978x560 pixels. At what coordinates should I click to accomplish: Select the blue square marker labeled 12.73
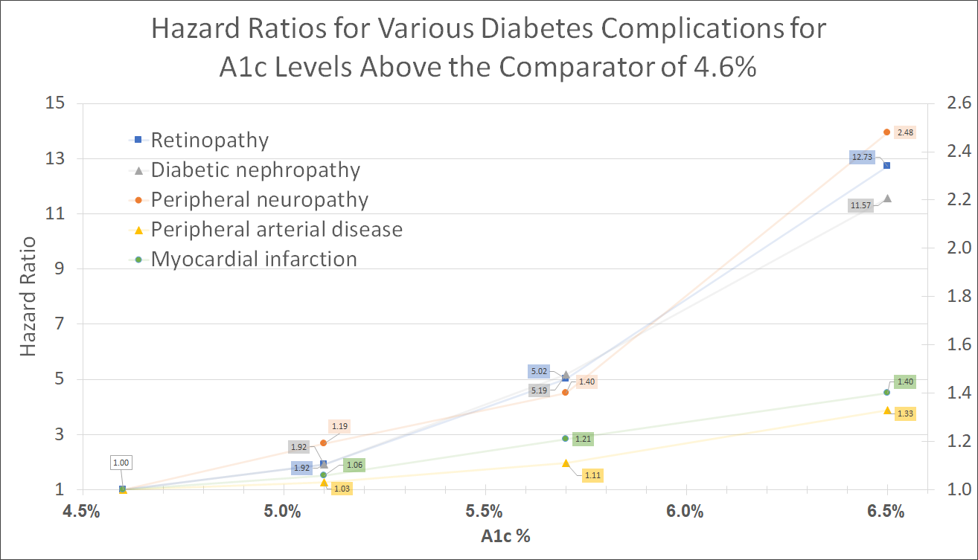[x=886, y=165]
